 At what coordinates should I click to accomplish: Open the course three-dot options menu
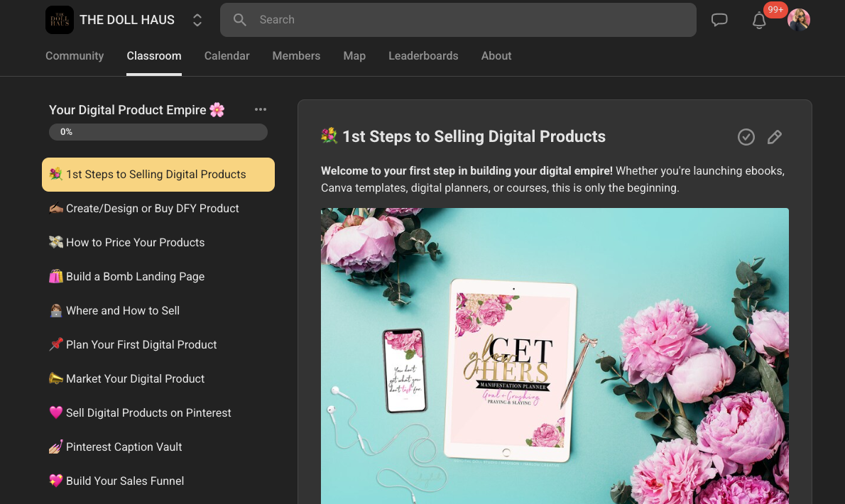tap(261, 109)
